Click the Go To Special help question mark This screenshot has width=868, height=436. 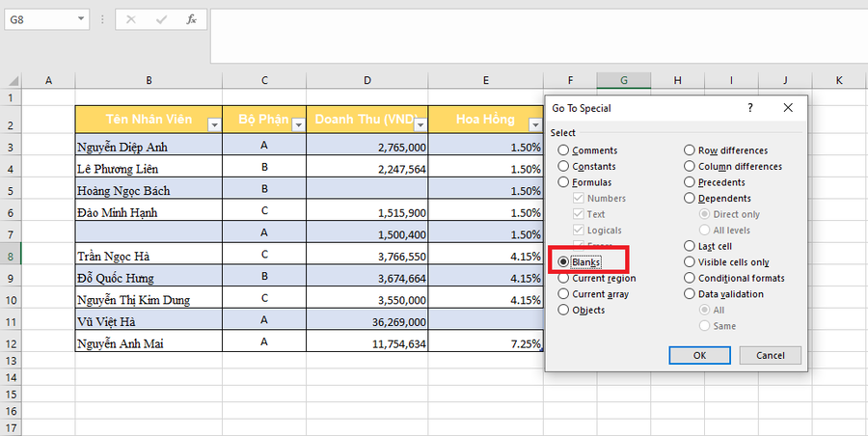750,108
